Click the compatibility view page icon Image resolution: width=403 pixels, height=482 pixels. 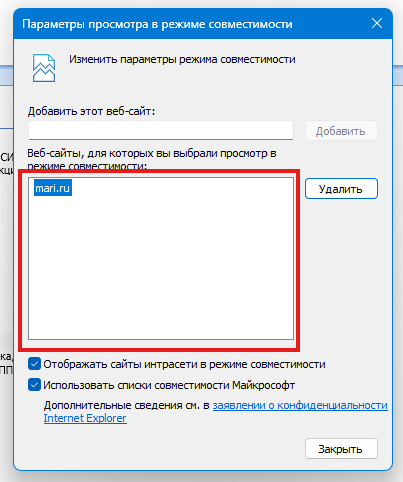44,68
